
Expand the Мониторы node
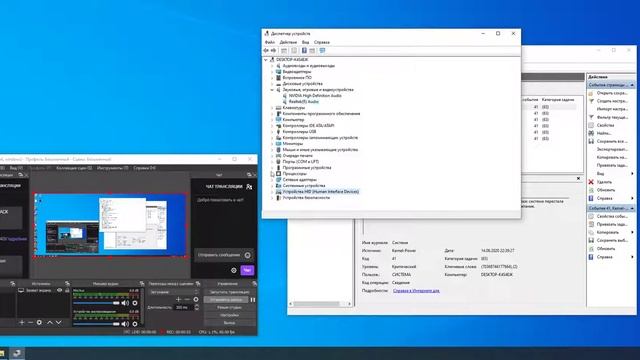pyautogui.click(x=272, y=144)
